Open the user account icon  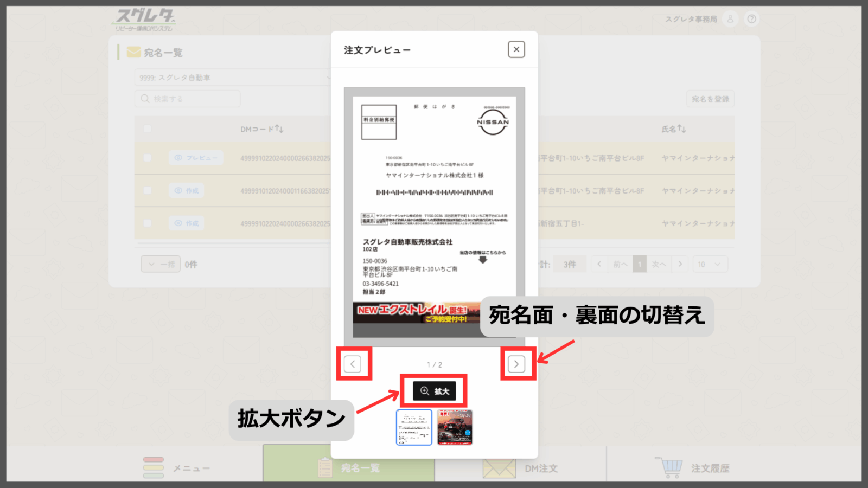pos(730,19)
